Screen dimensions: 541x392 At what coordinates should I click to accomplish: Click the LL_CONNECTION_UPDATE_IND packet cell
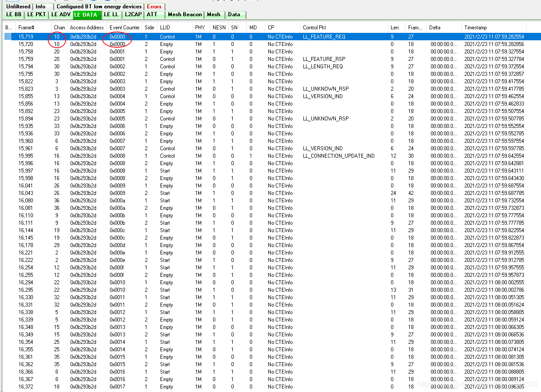click(x=338, y=156)
